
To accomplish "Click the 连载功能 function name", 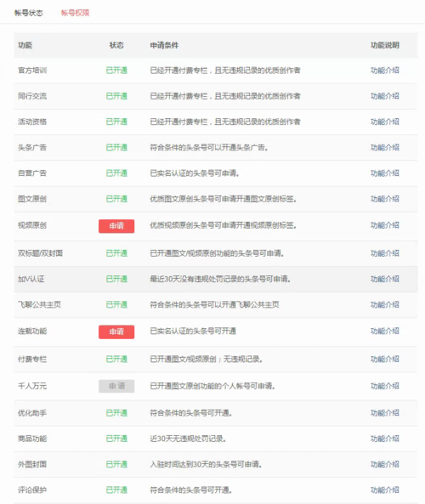I will [x=32, y=331].
